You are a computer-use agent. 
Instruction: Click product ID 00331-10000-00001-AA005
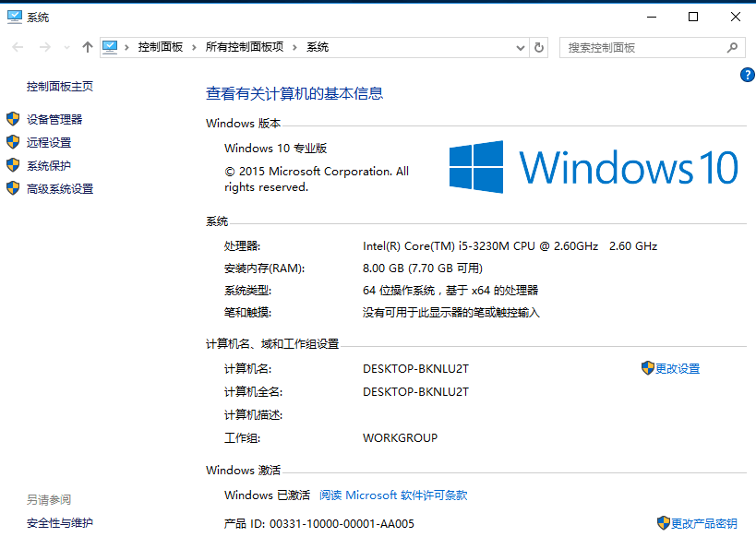tap(342, 523)
